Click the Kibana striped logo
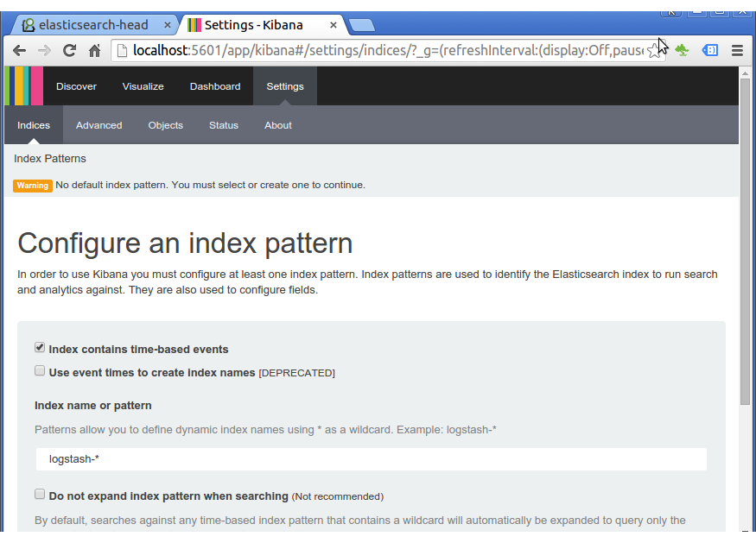 point(23,86)
